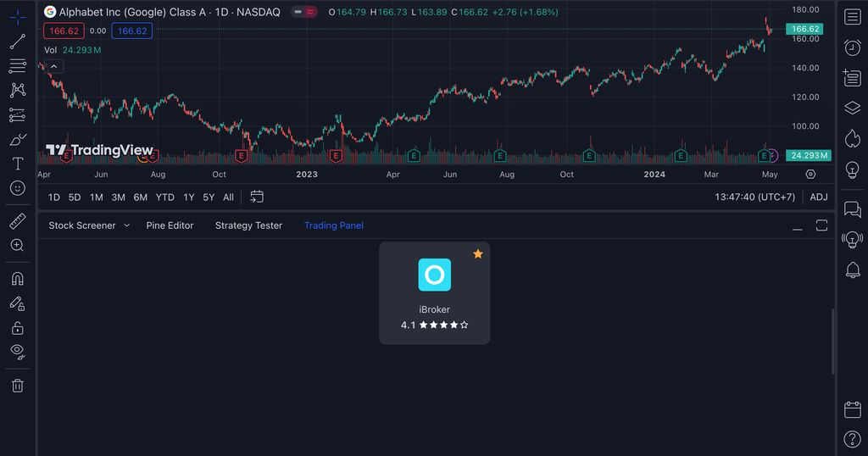The width and height of the screenshot is (868, 456).
Task: Open the chat bubbles panel
Action: tap(852, 209)
